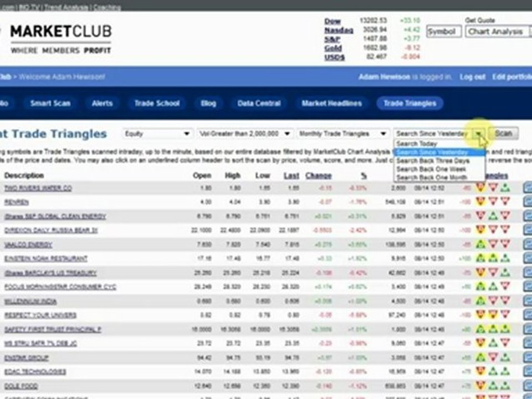Open DOLE FOOD link

(21, 386)
